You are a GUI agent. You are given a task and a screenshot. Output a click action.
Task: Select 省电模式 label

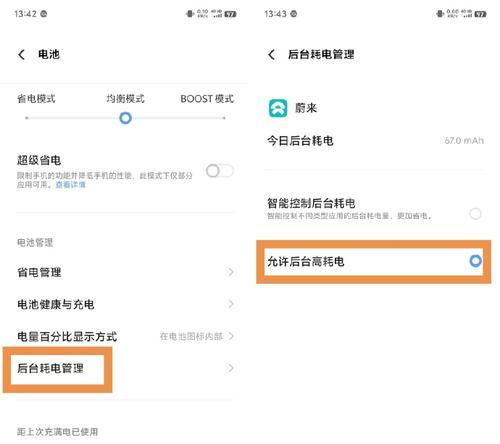(x=36, y=99)
